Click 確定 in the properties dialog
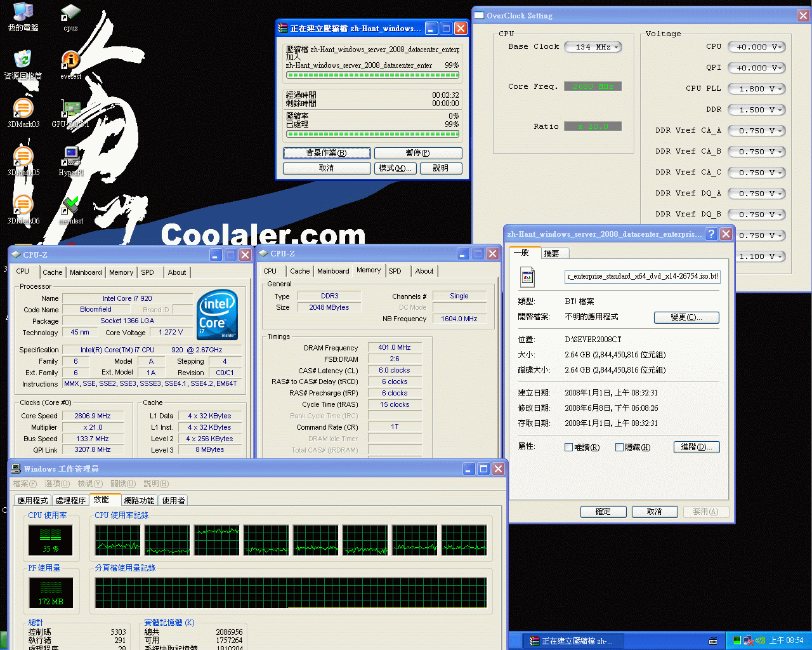 603,512
